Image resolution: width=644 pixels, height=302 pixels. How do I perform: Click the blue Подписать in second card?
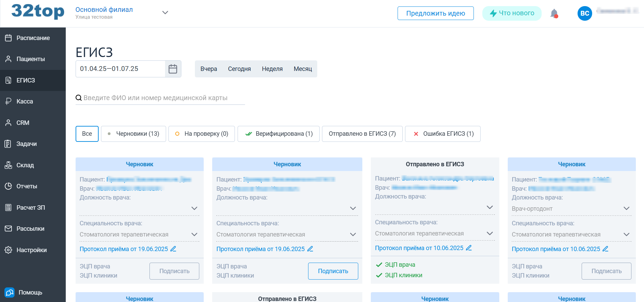tap(333, 271)
